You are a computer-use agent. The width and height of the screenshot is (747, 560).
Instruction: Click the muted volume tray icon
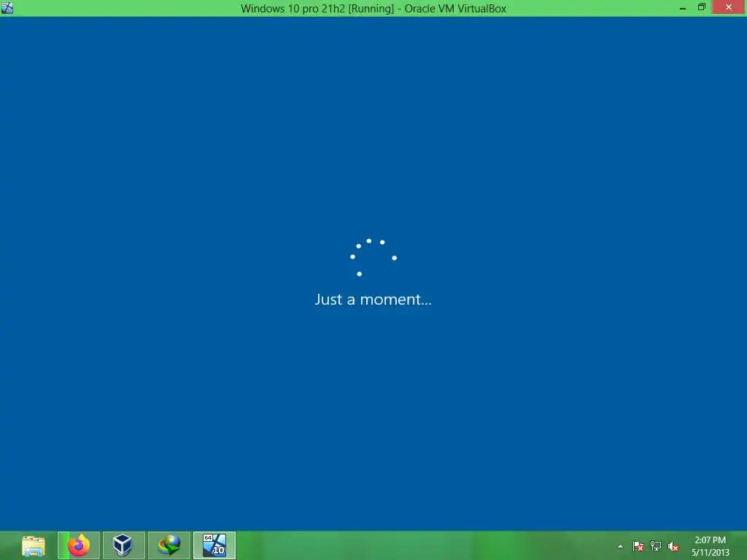673,546
